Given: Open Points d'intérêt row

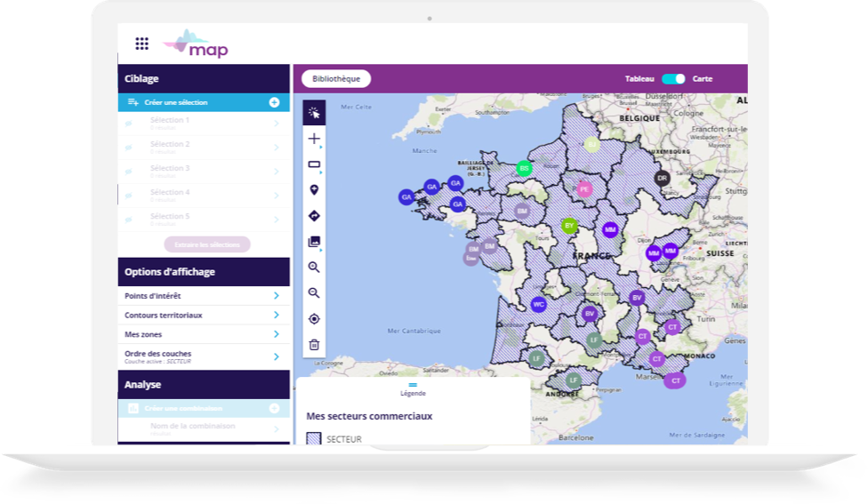Looking at the screenshot, I should 204,295.
